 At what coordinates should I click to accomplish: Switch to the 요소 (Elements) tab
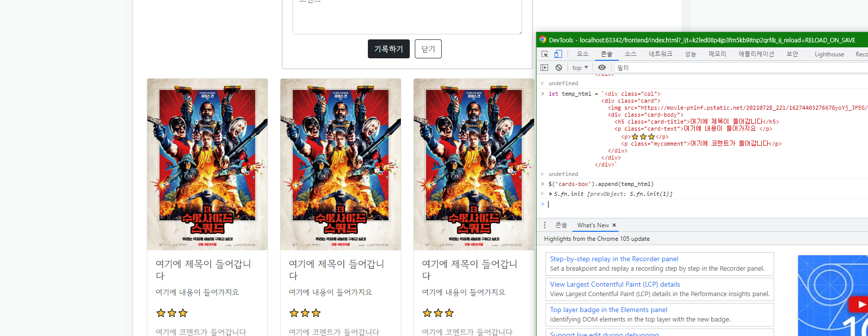(x=582, y=54)
